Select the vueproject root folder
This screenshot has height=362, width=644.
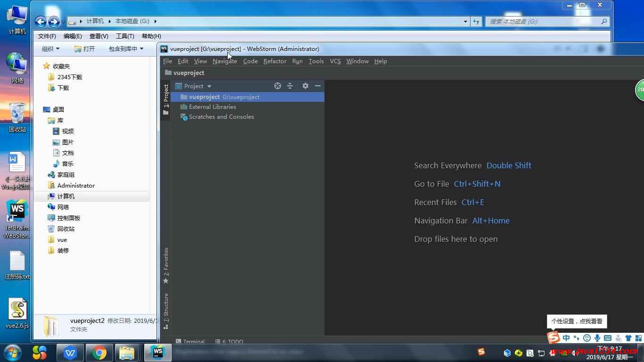[x=204, y=97]
